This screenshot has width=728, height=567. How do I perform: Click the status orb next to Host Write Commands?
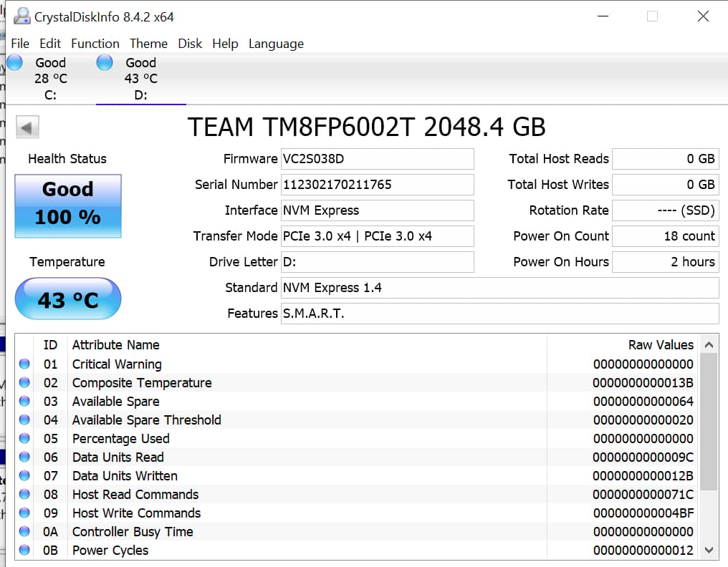24,513
